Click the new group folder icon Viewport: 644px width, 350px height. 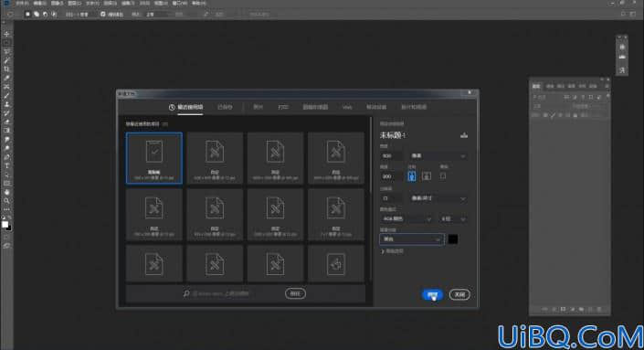point(581,309)
